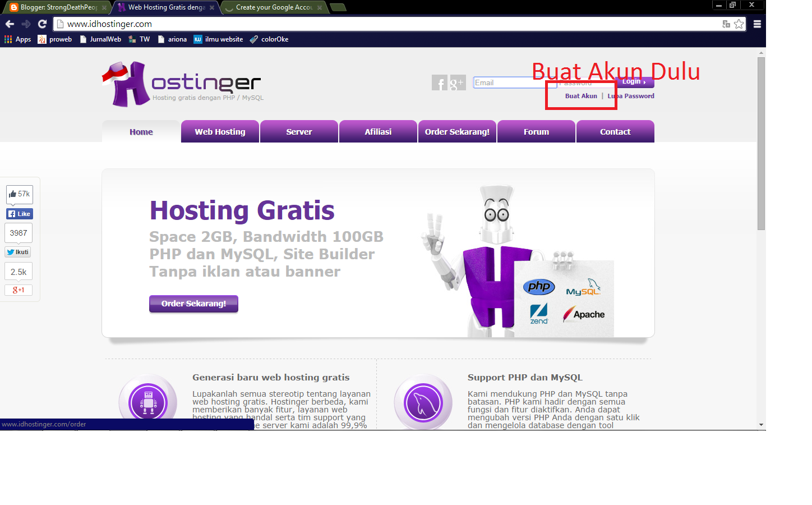
Task: Close the Web Hosting Gratis tab
Action: pyautogui.click(x=212, y=8)
